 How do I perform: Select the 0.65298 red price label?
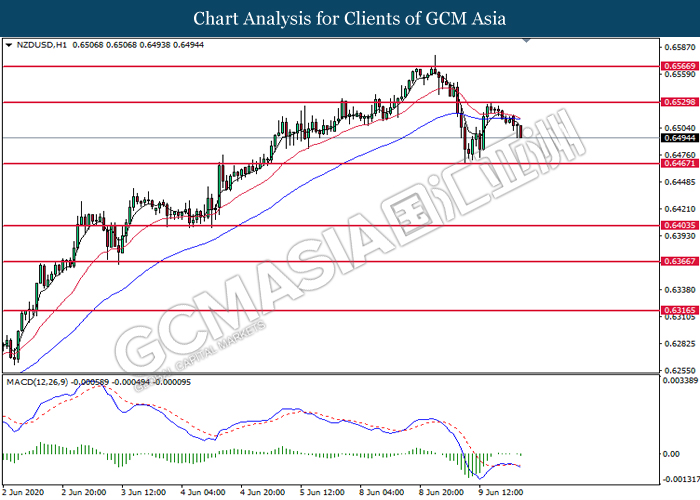[680, 102]
